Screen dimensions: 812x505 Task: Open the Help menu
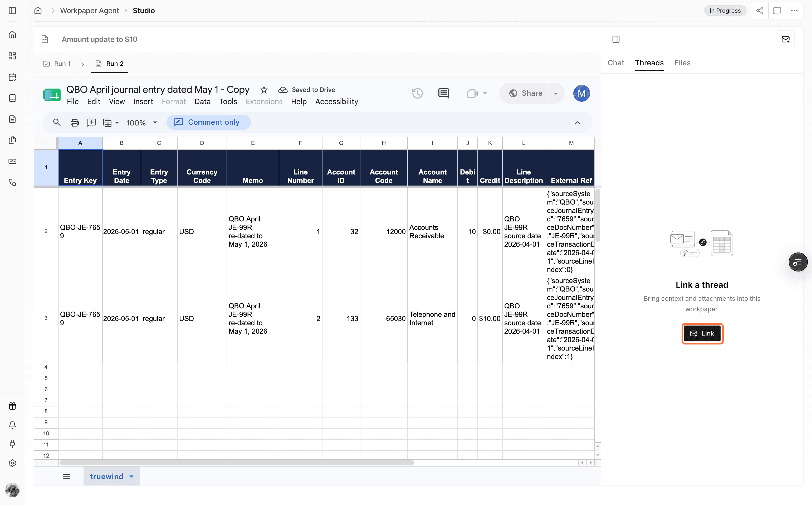[x=299, y=101]
